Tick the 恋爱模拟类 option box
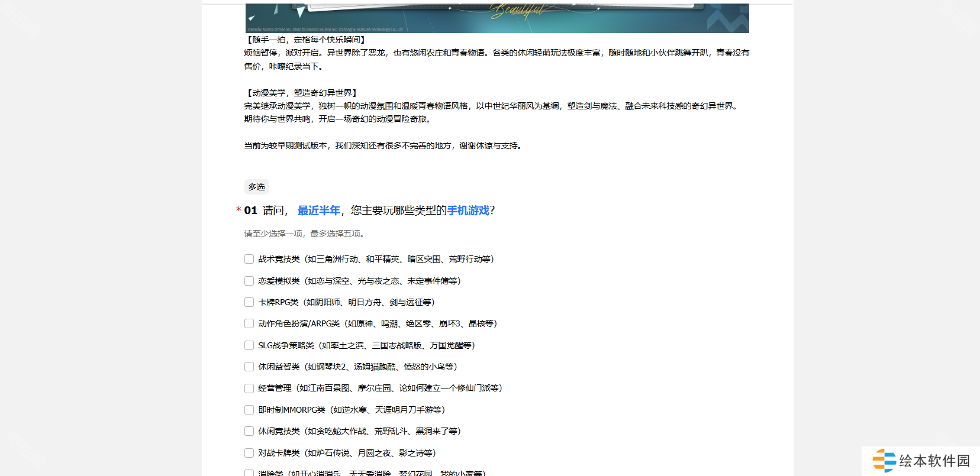The width and height of the screenshot is (980, 476). (x=249, y=281)
